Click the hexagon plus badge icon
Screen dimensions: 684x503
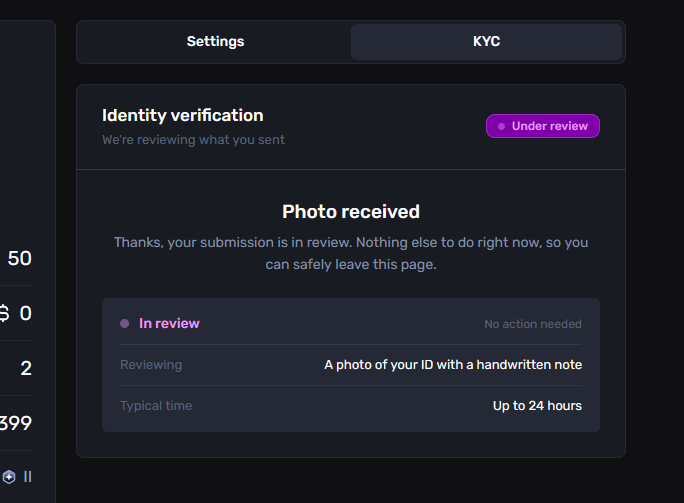point(9,477)
